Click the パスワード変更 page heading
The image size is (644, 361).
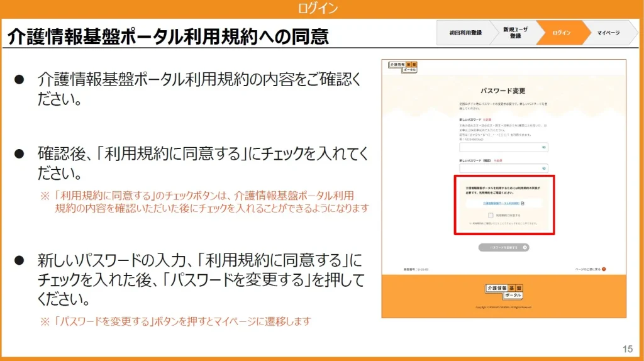click(x=502, y=91)
